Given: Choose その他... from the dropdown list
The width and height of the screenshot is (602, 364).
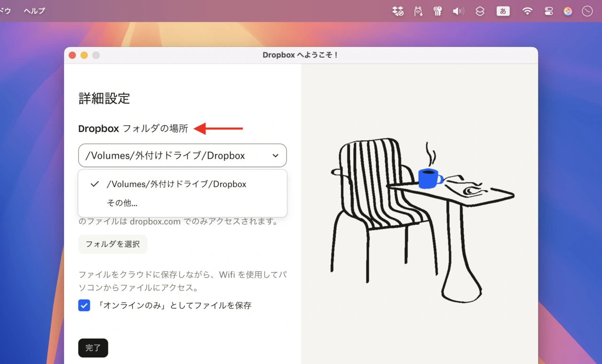Looking at the screenshot, I should (x=122, y=203).
